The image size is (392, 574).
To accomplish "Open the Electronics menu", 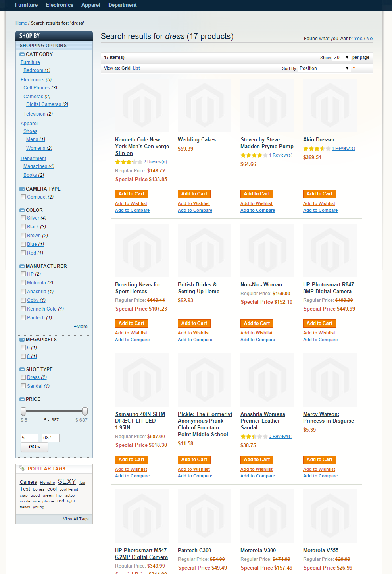I will click(60, 5).
